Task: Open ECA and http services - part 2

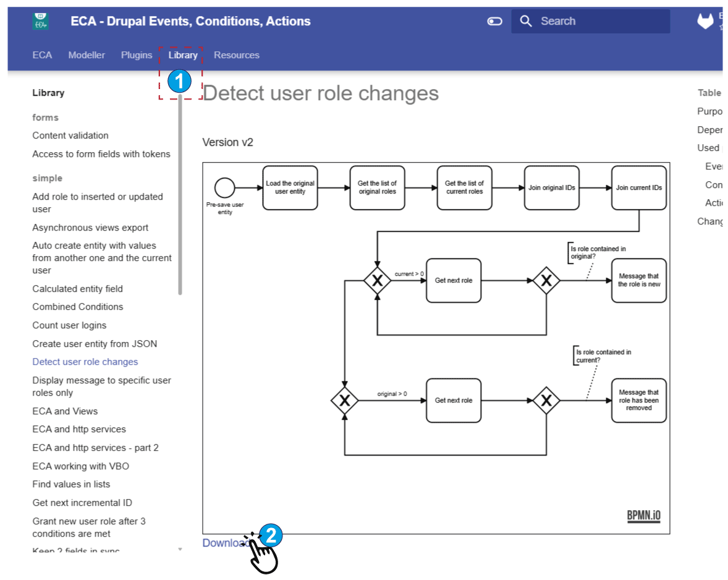Action: 96,448
